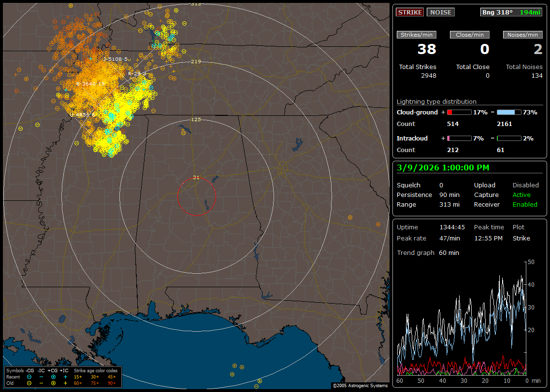
Task: Click the old negative cloud-ground legend symbol
Action: point(29,383)
